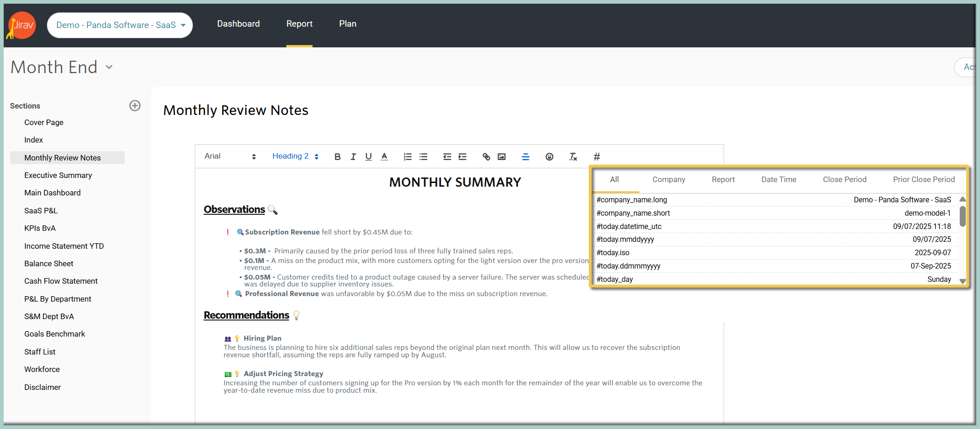Insert a numbered list
The height and width of the screenshot is (429, 980).
tap(407, 157)
